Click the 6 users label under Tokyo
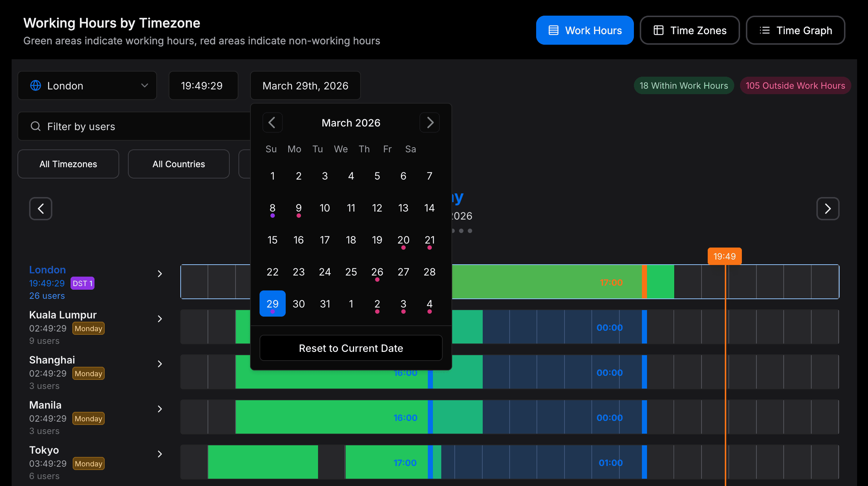Screen dimensions: 868x486 coord(44,476)
